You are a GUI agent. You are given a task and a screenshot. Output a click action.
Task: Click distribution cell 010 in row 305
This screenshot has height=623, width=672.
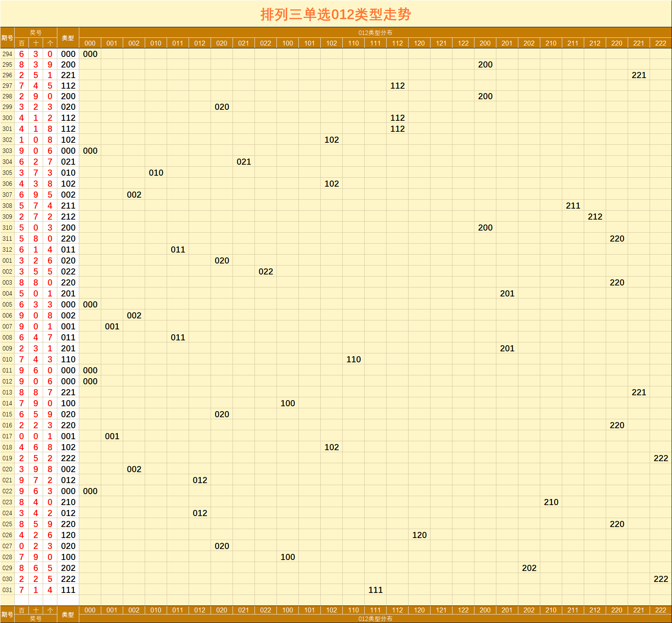pyautogui.click(x=156, y=173)
